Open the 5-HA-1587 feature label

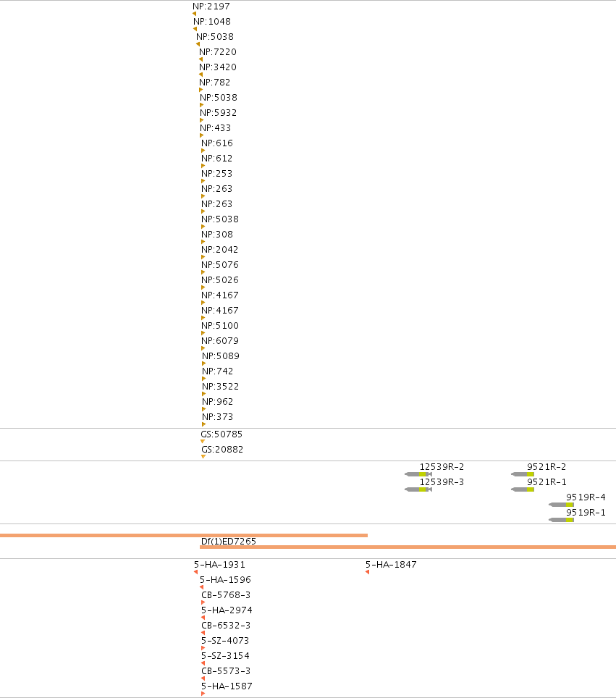point(227,686)
